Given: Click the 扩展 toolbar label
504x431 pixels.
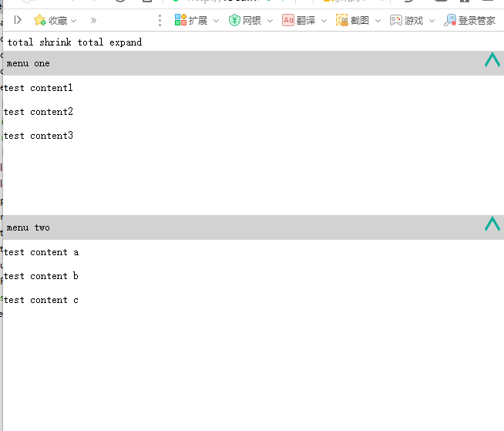Looking at the screenshot, I should coord(198,21).
